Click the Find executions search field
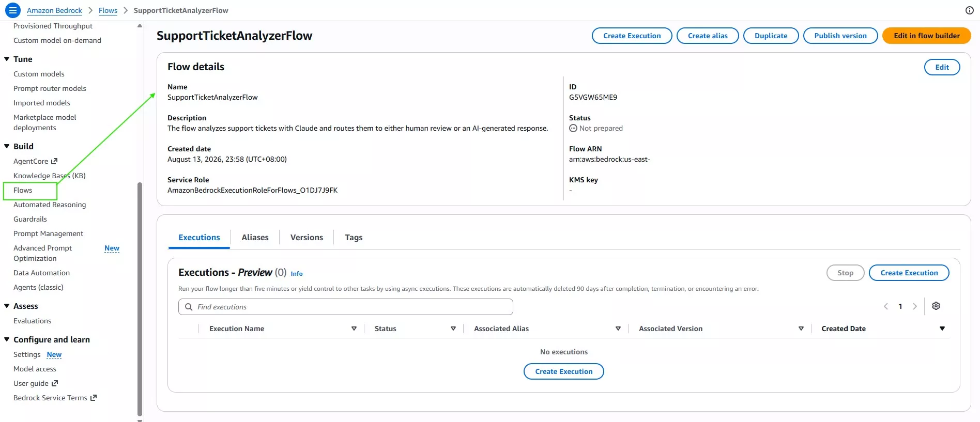Image resolution: width=980 pixels, height=422 pixels. pos(345,307)
